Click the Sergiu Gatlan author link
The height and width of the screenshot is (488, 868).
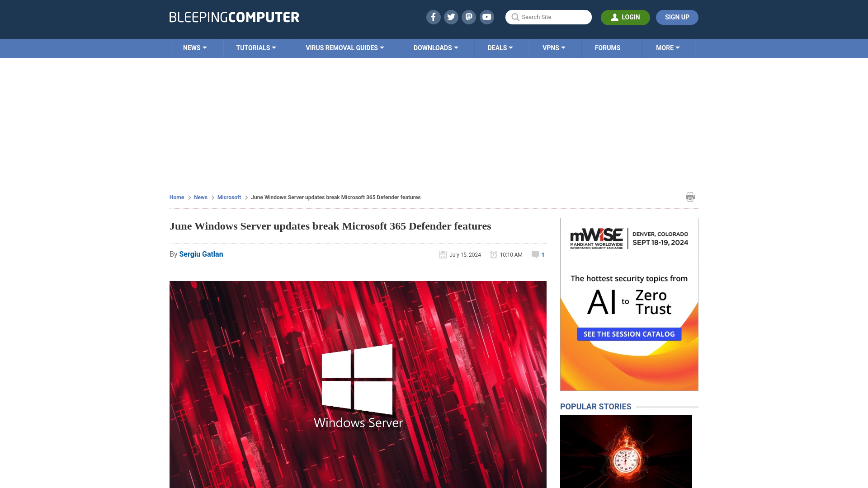201,254
